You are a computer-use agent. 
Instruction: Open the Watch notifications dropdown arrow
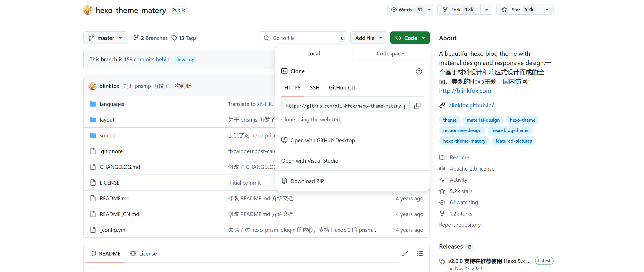[429, 10]
